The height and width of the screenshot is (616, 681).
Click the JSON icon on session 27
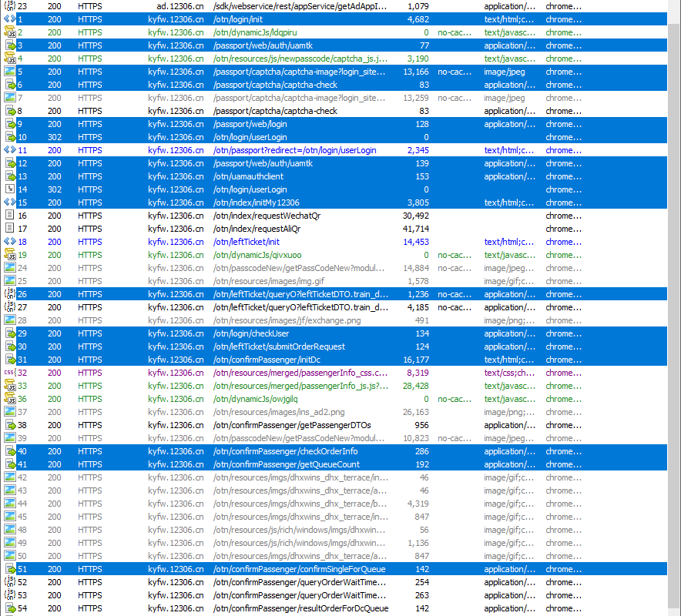pyautogui.click(x=9, y=307)
